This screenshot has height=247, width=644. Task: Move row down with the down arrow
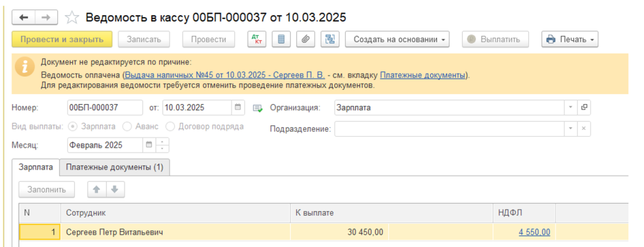115,190
